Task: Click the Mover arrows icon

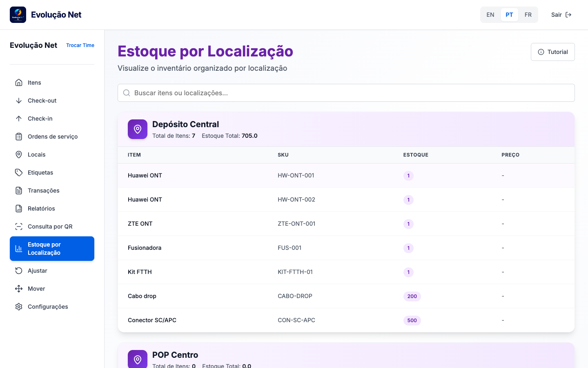Action: pyautogui.click(x=19, y=289)
